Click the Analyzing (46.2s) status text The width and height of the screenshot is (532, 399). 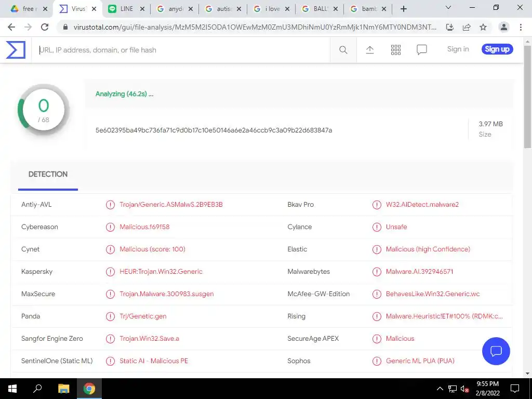[x=124, y=94]
